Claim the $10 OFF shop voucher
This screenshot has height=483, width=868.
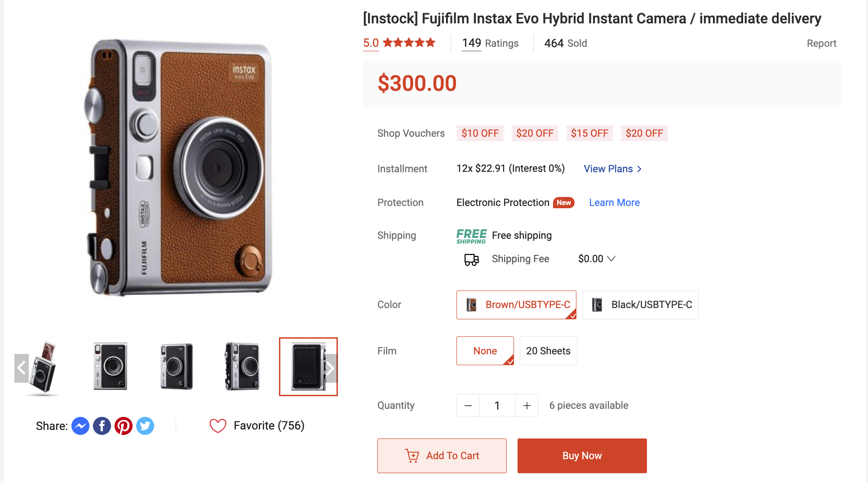(480, 133)
